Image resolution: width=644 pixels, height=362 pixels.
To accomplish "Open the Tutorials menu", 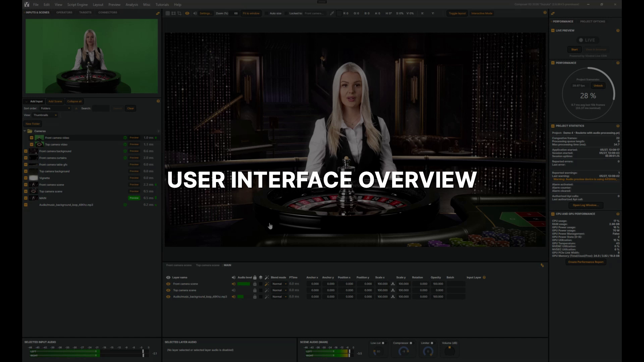I will [x=162, y=5].
